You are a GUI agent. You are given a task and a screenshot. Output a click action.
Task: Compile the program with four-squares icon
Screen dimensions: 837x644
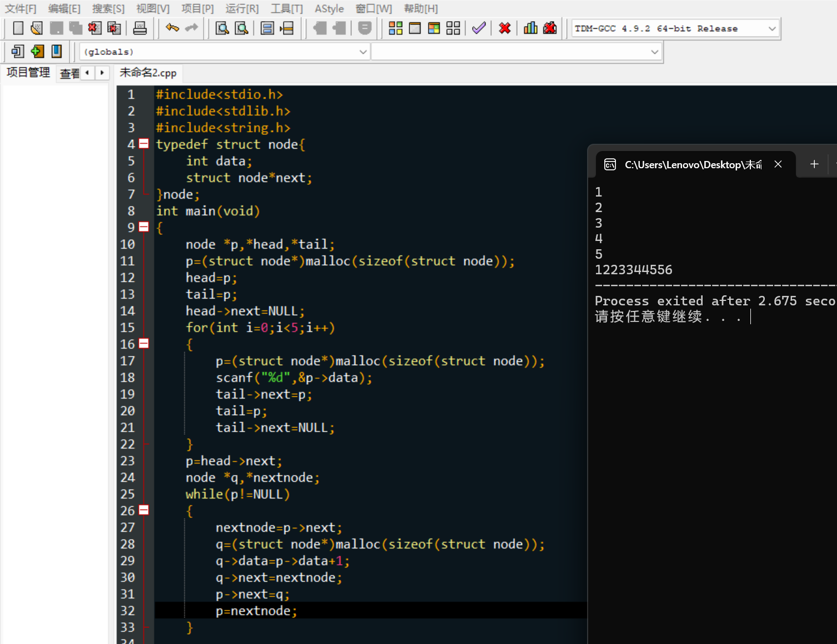click(395, 28)
